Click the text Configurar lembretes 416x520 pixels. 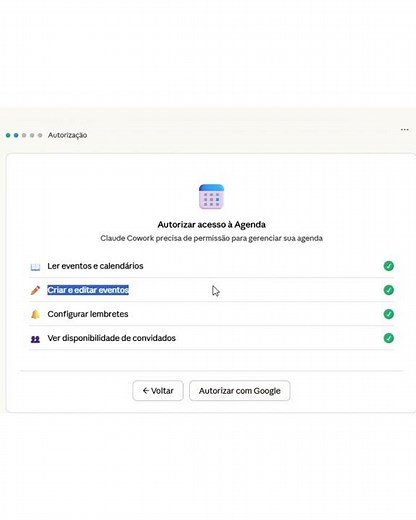pyautogui.click(x=88, y=314)
